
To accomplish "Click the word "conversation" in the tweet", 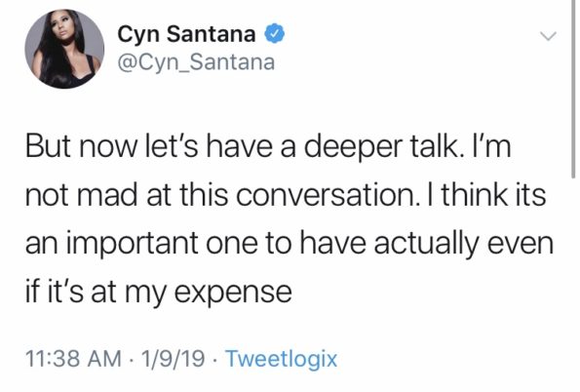I will point(326,195).
